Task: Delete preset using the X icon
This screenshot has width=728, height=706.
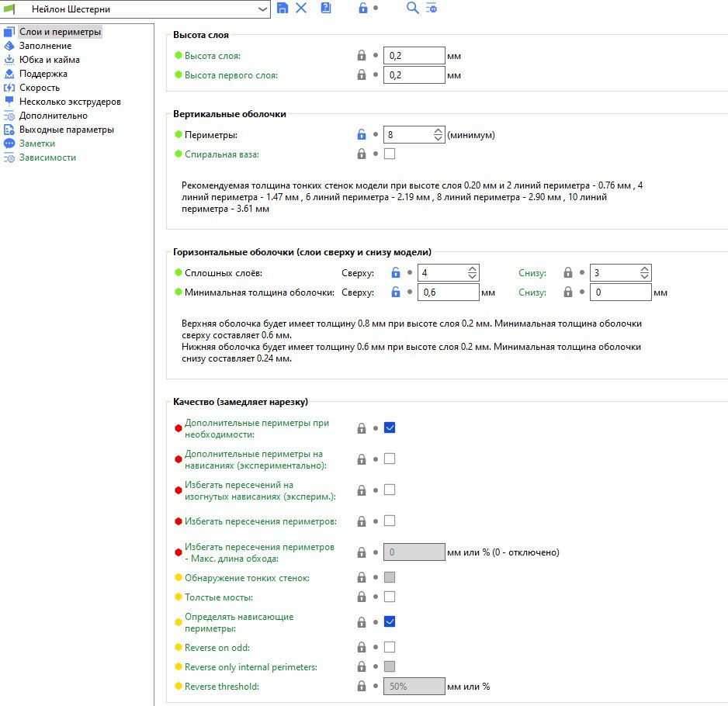Action: click(x=301, y=8)
